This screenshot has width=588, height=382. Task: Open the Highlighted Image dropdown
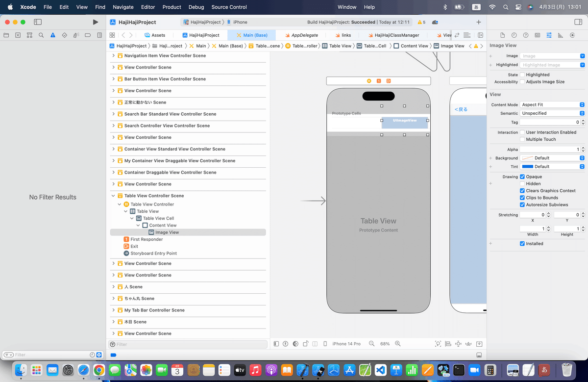(x=582, y=65)
